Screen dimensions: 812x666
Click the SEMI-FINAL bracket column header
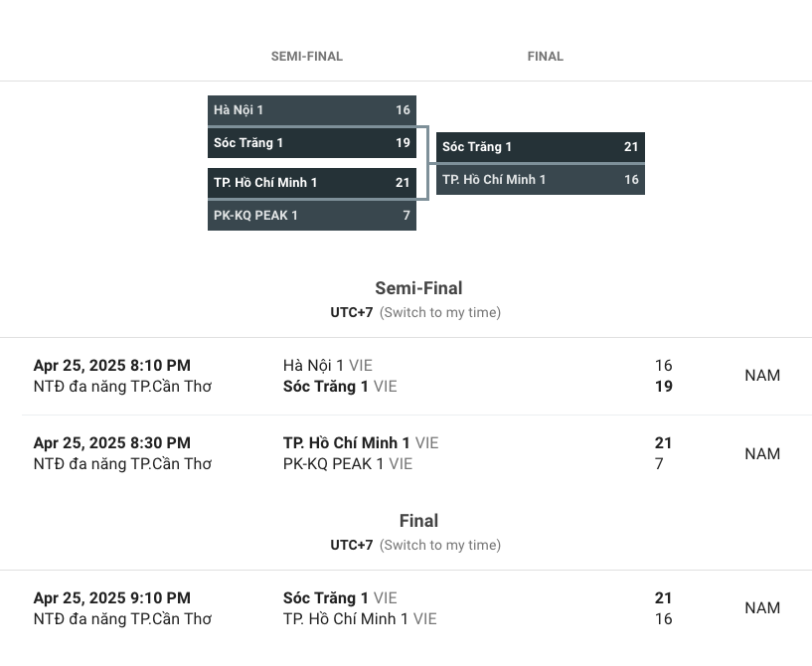pos(306,57)
